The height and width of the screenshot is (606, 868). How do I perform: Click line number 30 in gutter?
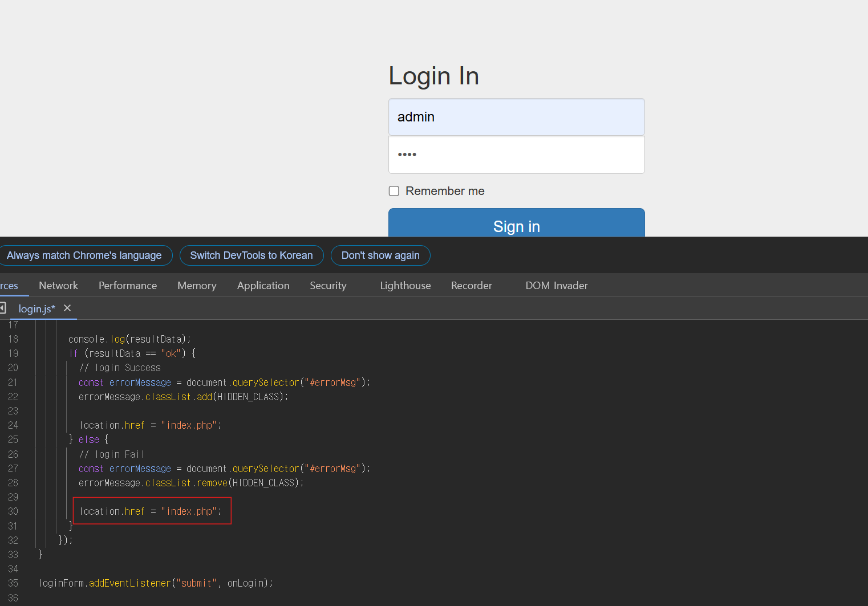[x=13, y=511]
